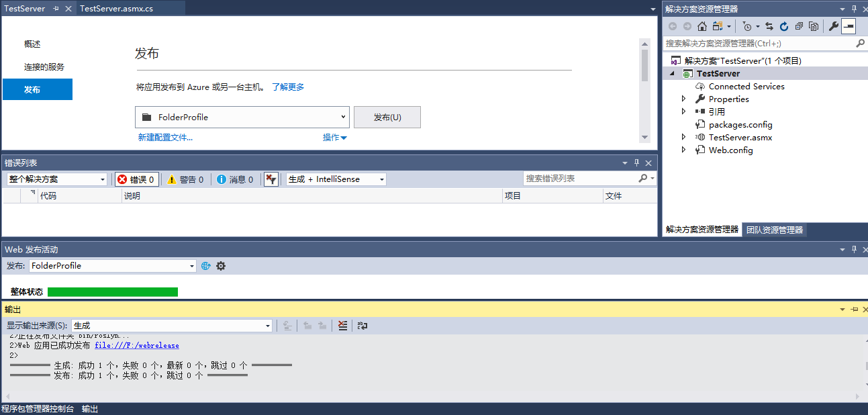The height and width of the screenshot is (415, 868).
Task: Toggle word wrap in the Output panel
Action: click(x=363, y=326)
